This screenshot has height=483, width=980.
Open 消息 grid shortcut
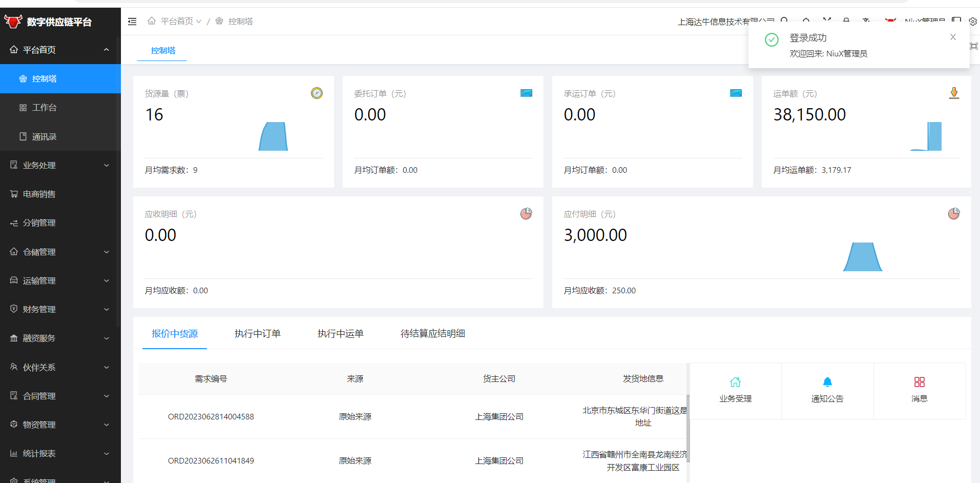coord(920,391)
